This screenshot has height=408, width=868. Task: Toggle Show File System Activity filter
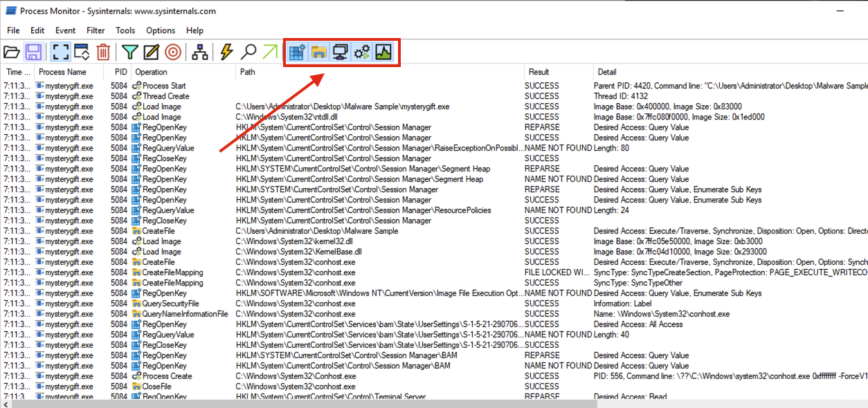(318, 52)
